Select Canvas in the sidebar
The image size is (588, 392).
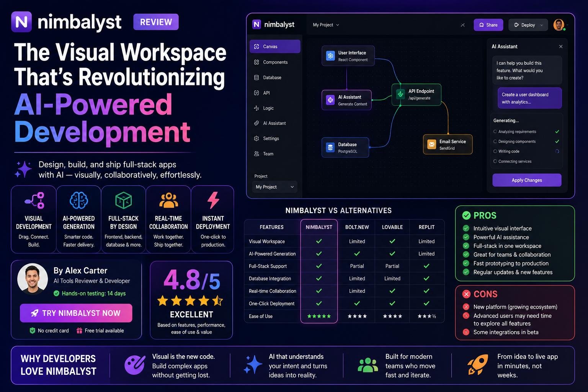(275, 47)
